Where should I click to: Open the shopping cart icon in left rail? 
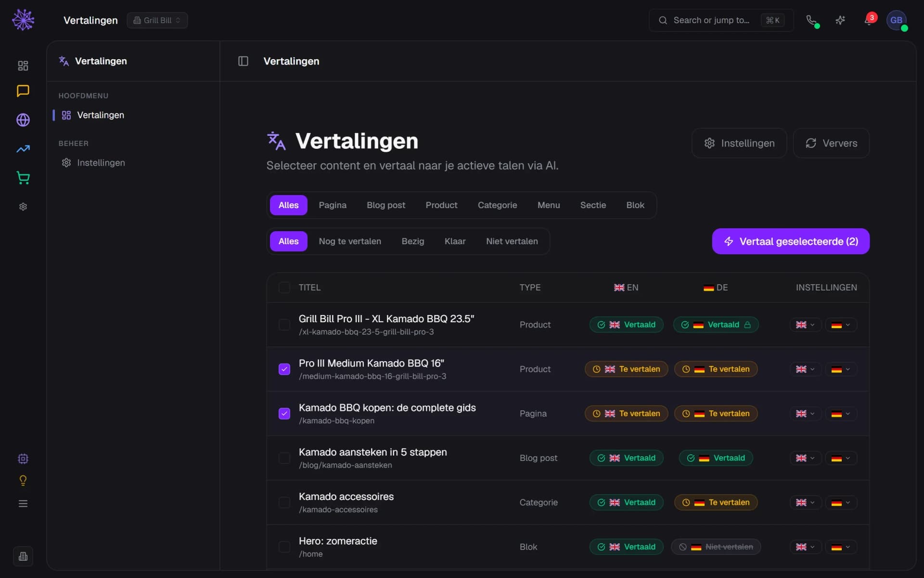(x=23, y=178)
